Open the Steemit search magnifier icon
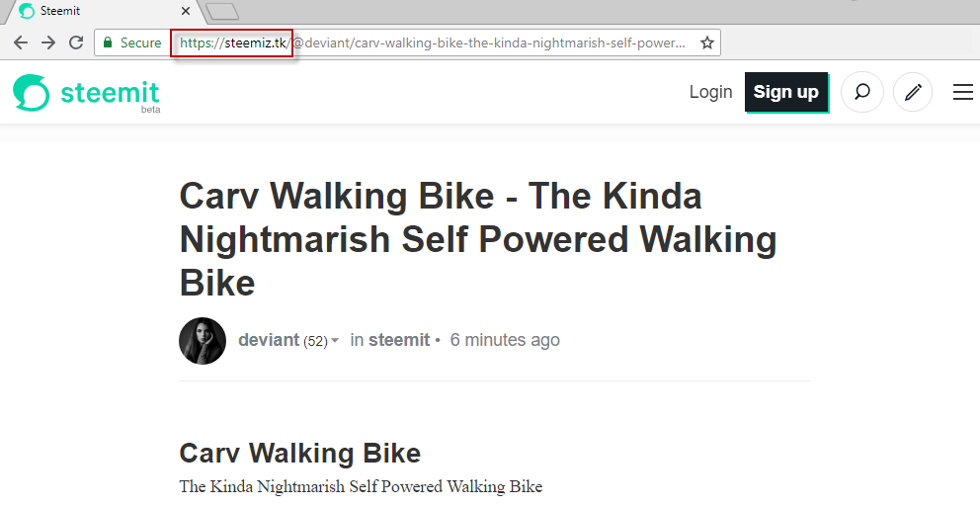Screen dimensions: 980x507 tap(861, 92)
